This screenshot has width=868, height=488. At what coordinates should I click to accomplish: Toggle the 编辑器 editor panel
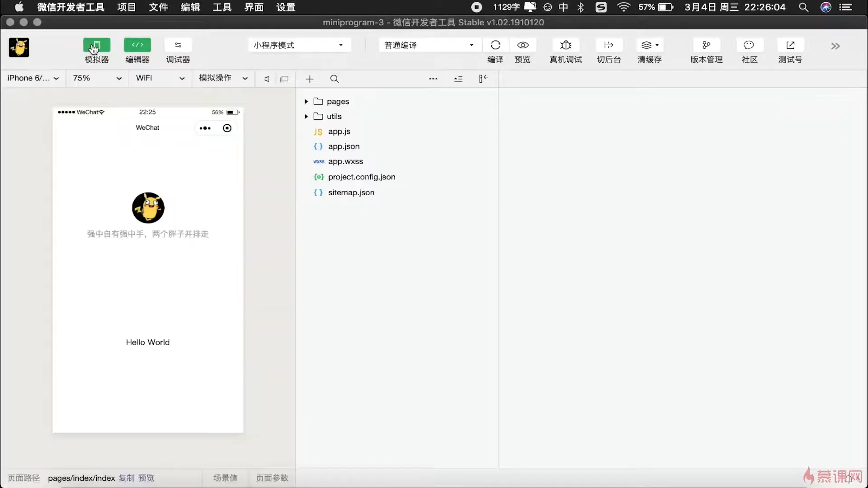tap(137, 45)
